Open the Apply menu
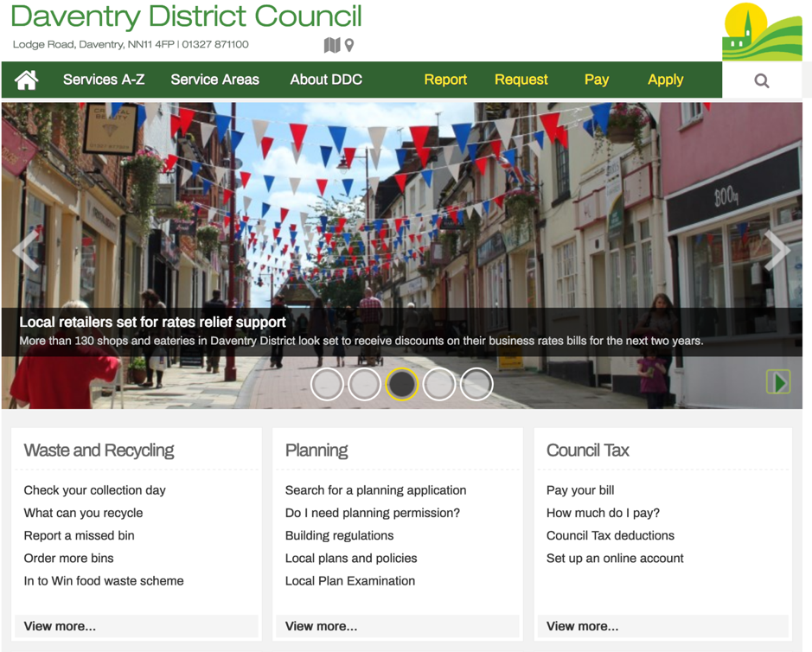 [666, 80]
